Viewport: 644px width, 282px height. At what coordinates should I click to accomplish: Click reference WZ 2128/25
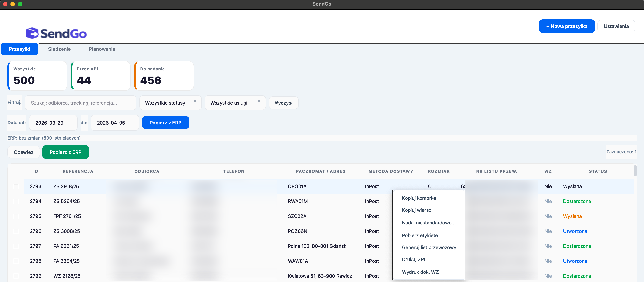(67, 276)
